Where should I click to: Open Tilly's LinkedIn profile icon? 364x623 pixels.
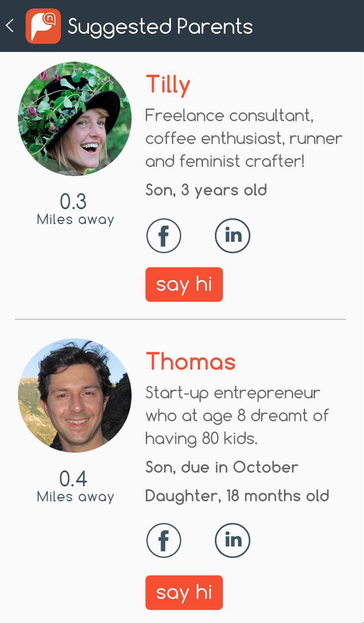pos(233,236)
